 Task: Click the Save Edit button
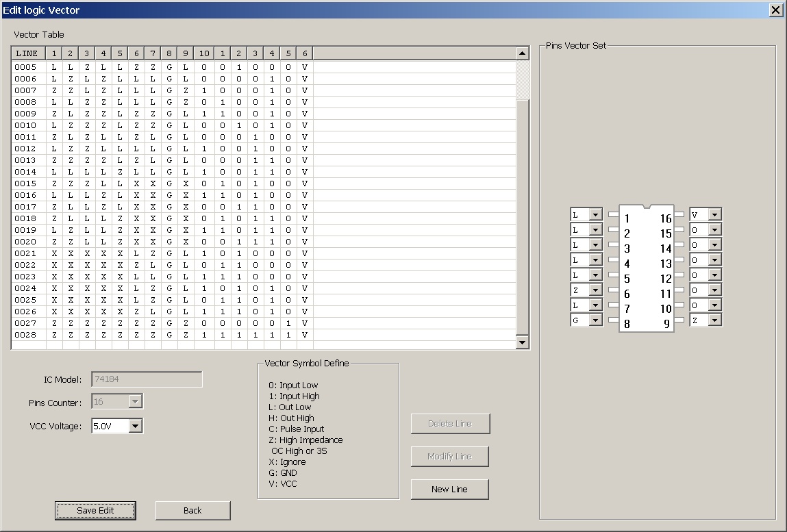95,511
